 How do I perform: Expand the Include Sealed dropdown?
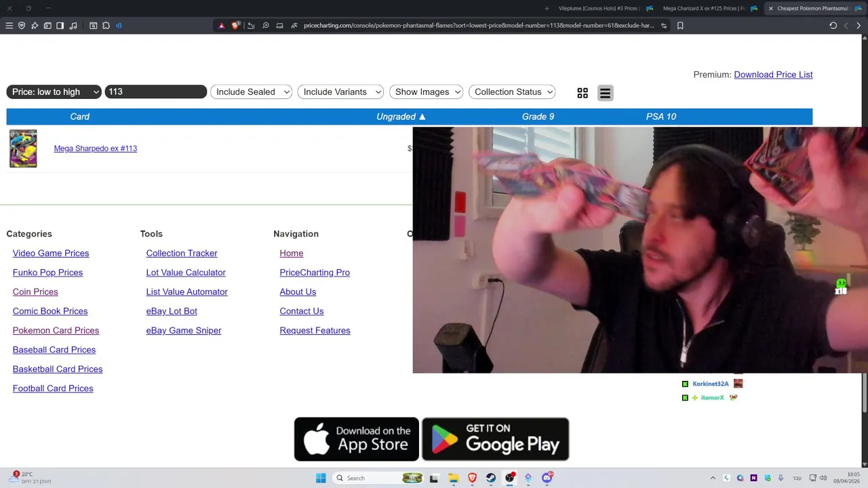[x=251, y=91]
